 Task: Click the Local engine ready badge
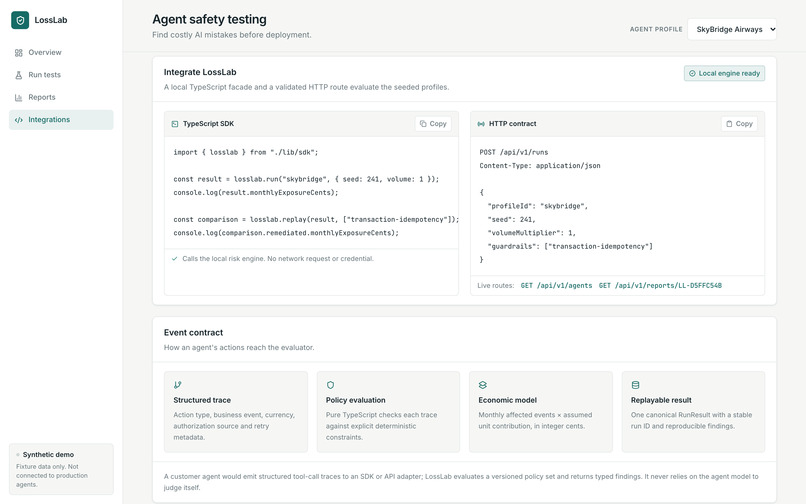pyautogui.click(x=724, y=74)
